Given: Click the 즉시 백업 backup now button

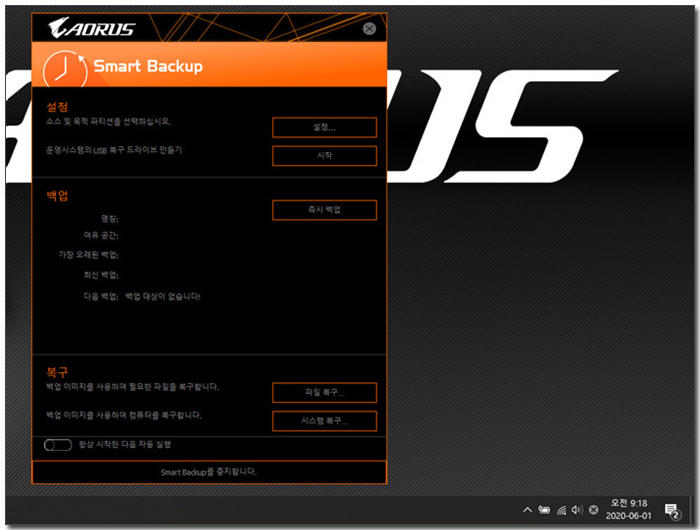Looking at the screenshot, I should click(325, 210).
